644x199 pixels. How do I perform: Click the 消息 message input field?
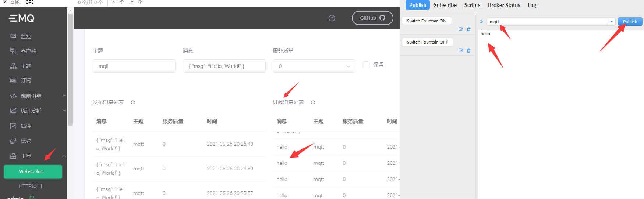pyautogui.click(x=224, y=66)
